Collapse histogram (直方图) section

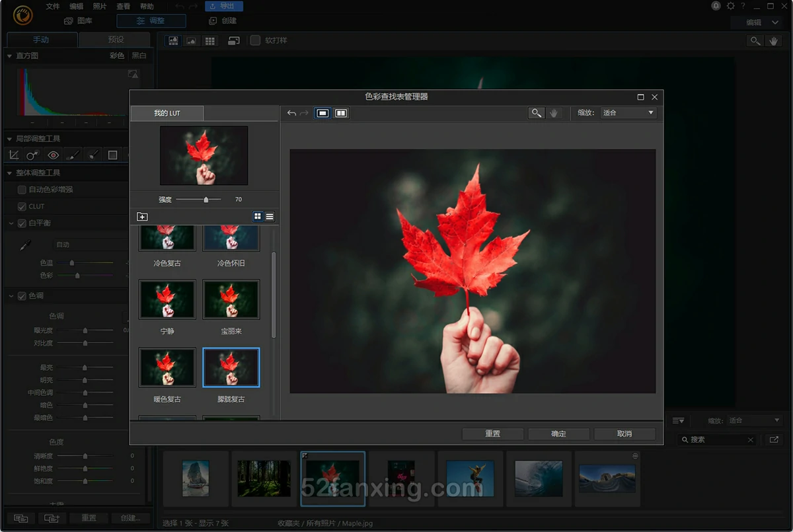tap(9, 56)
